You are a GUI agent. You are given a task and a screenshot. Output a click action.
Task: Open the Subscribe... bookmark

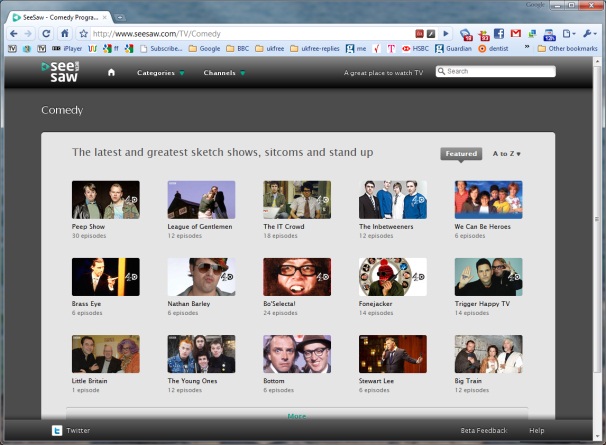pos(161,49)
